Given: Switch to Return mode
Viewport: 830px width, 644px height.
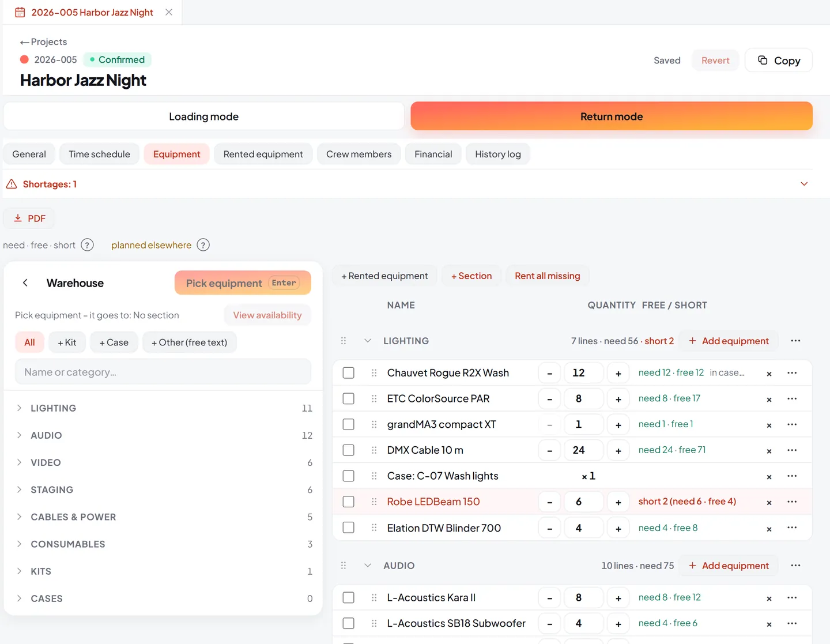Looking at the screenshot, I should click(x=612, y=116).
